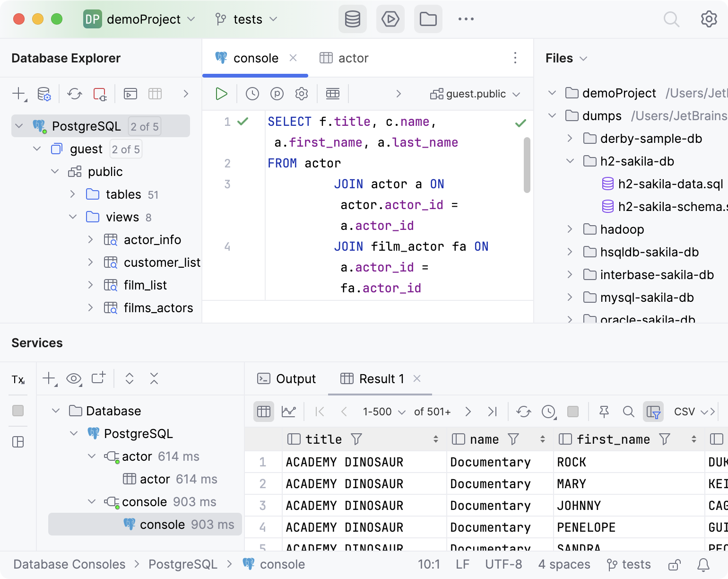Toggle file lock in the status bar
The image size is (728, 579).
pyautogui.click(x=673, y=564)
